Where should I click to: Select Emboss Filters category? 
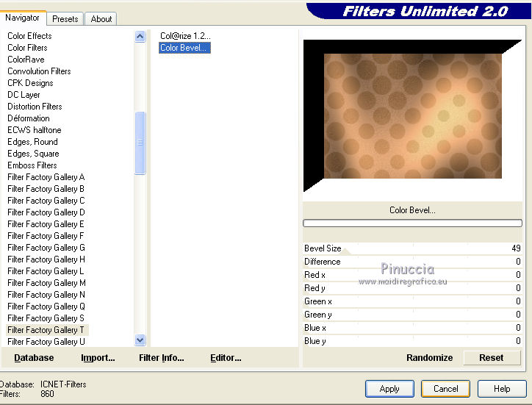[32, 165]
